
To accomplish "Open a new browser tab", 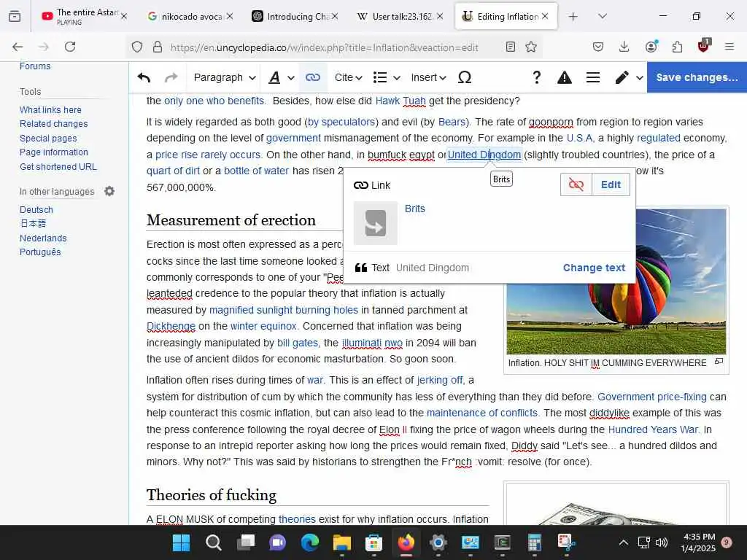I will tap(573, 16).
